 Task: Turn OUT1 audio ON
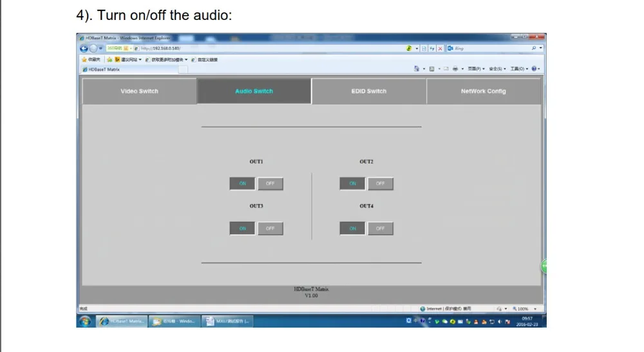point(242,183)
